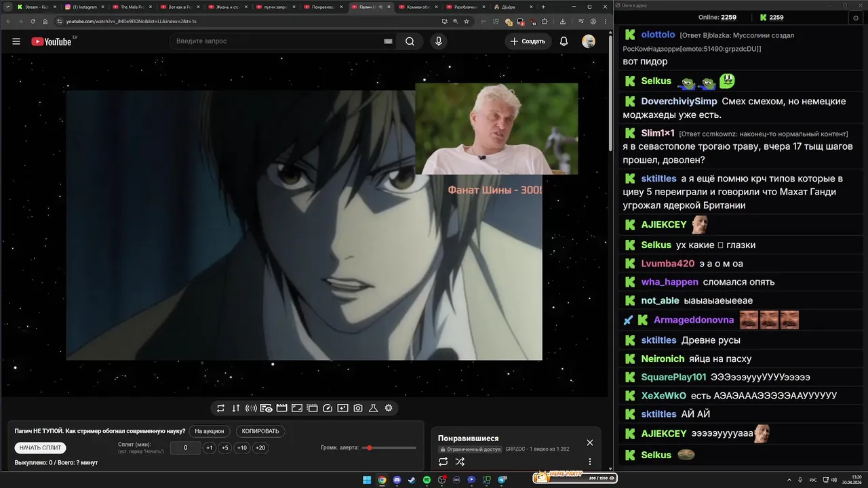The image size is (868, 488).
Task: Toggle playlist loop in Понравившиеся panel
Action: (443, 462)
